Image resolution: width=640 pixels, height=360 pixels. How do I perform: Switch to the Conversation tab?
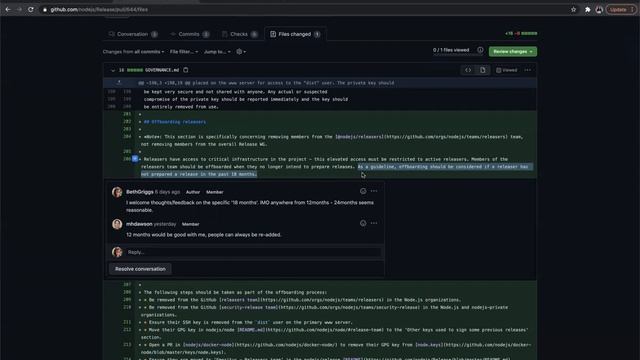click(x=133, y=34)
